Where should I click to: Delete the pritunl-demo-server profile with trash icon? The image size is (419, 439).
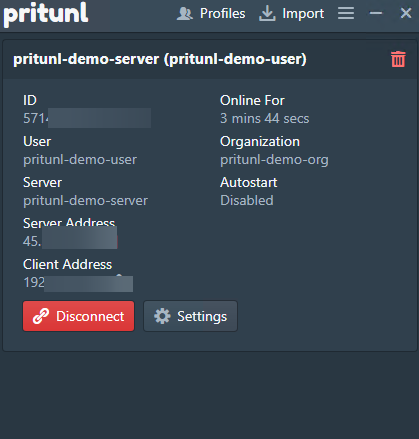coord(398,59)
